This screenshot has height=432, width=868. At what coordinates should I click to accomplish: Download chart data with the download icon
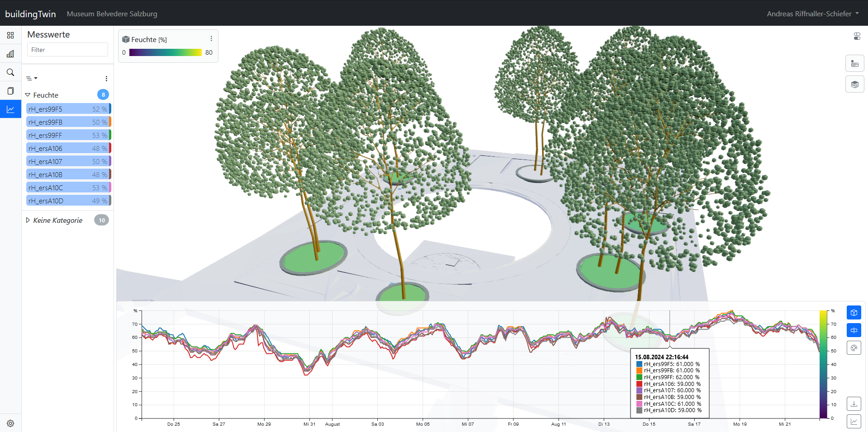854,404
